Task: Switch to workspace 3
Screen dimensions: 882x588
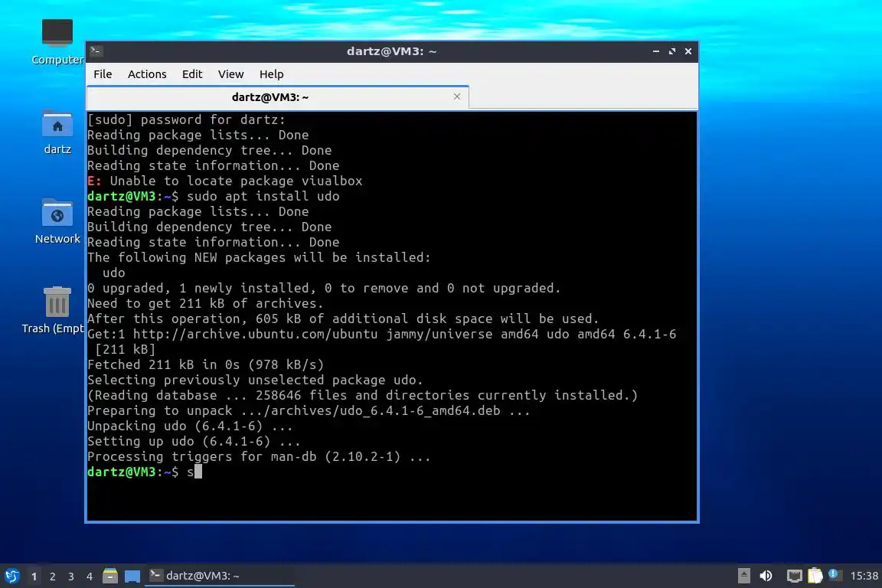Action: tap(71, 577)
